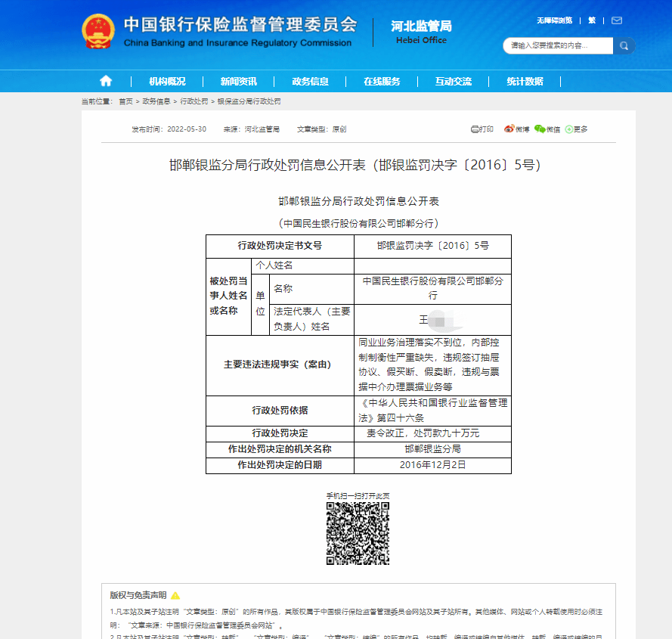Share via Weibo icon 微博
This screenshot has width=672, height=639.
[x=516, y=129]
